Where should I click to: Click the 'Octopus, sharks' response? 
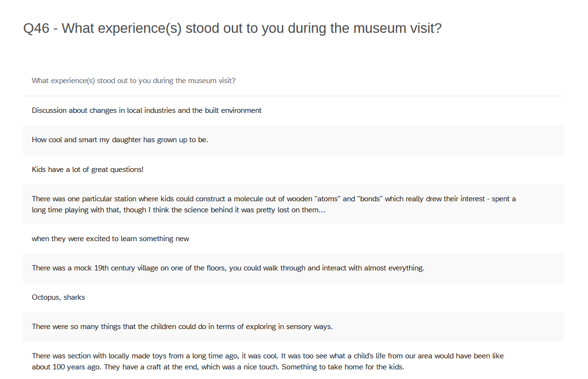(58, 297)
